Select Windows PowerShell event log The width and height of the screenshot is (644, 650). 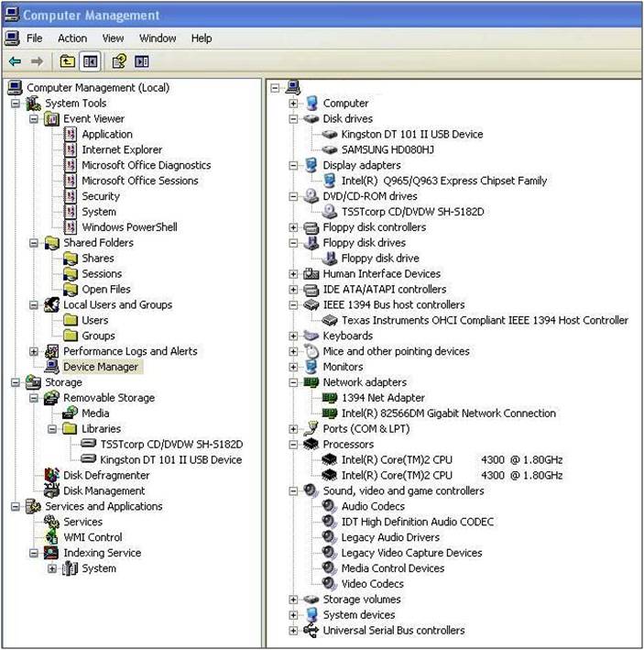pyautogui.click(x=129, y=227)
